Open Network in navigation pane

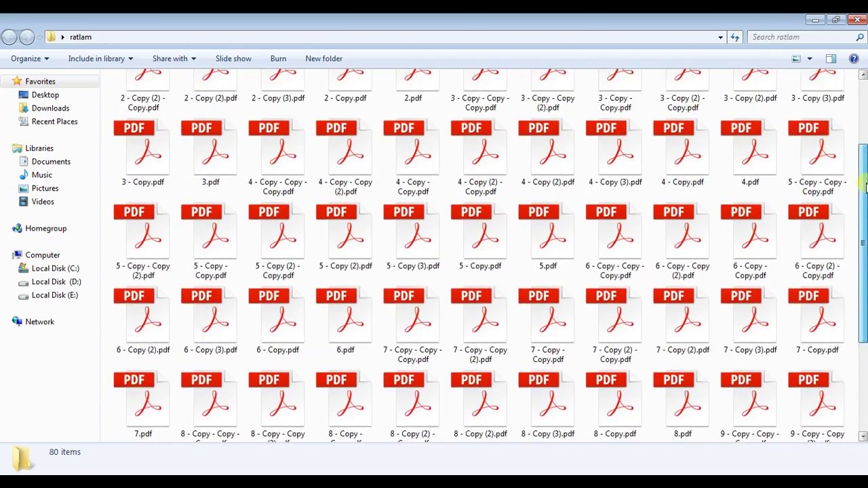click(39, 322)
